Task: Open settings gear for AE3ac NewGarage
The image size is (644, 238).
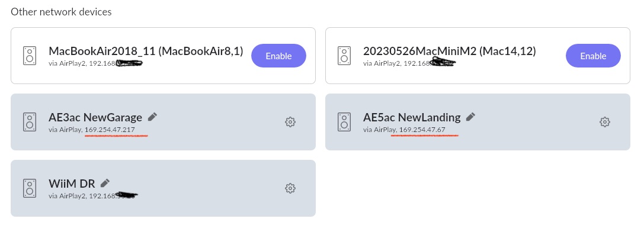Action: point(290,122)
